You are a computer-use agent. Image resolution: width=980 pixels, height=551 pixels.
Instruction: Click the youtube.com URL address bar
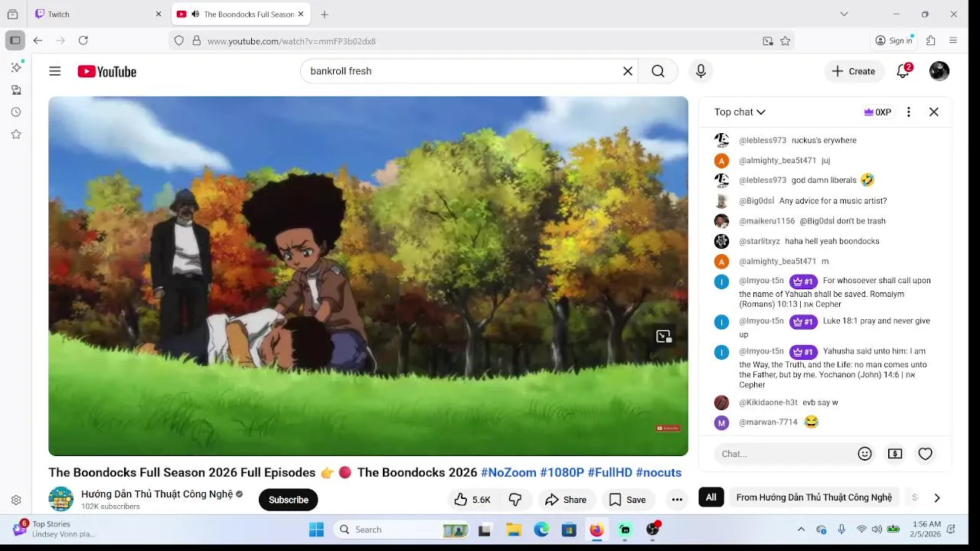coord(482,41)
